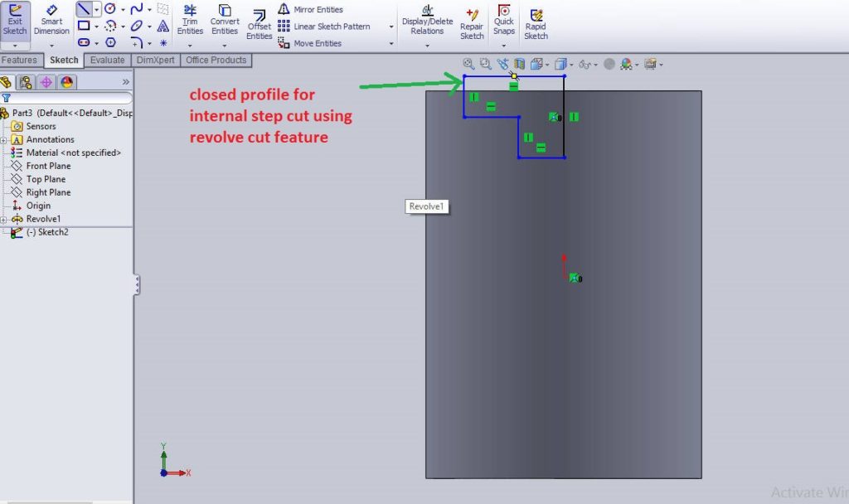Select the Ellipse sketch tool
The height and width of the screenshot is (504, 849).
coord(137,26)
